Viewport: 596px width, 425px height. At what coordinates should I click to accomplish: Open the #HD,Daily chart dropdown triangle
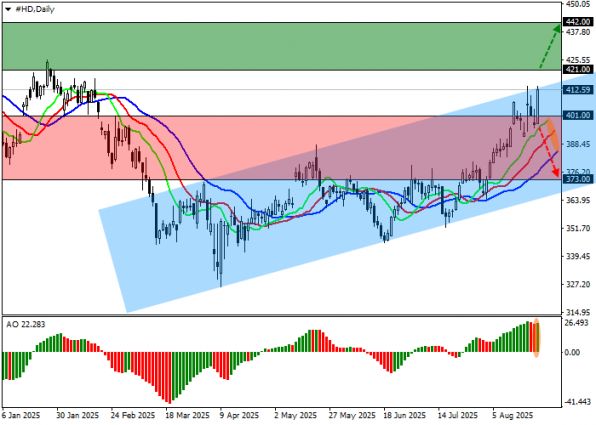click(8, 10)
